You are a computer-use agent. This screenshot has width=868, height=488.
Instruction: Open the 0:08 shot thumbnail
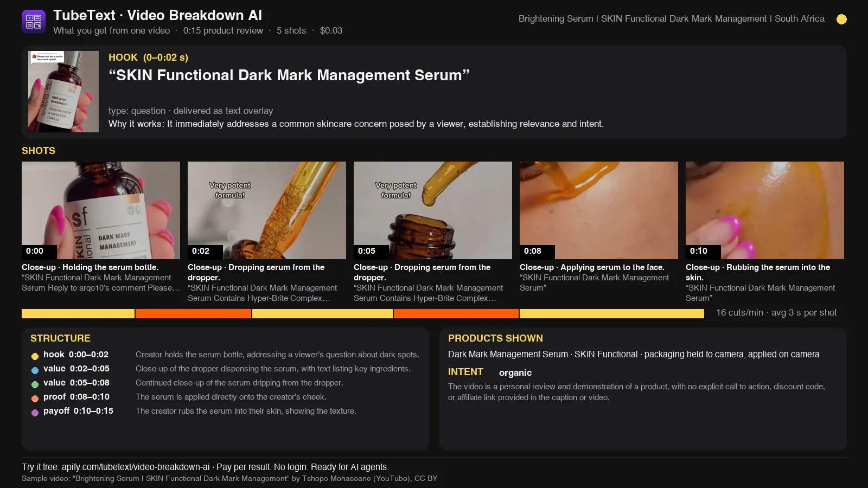click(599, 210)
